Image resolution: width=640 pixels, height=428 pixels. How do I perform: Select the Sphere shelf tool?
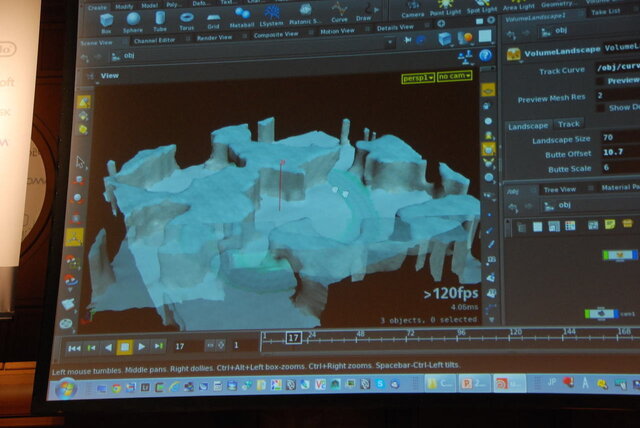point(133,22)
